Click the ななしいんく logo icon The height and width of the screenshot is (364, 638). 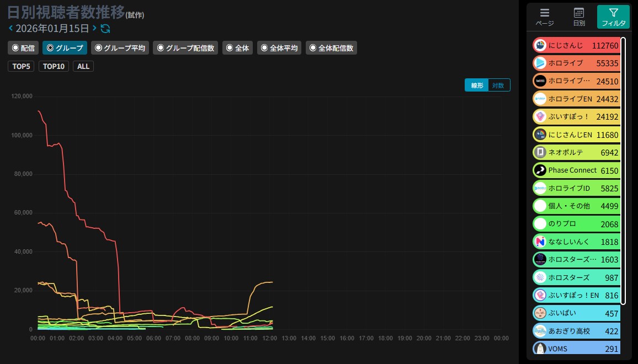[x=540, y=242]
